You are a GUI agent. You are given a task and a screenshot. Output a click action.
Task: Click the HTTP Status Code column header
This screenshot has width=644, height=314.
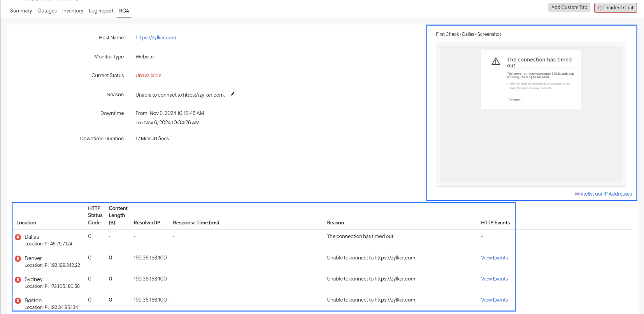click(x=95, y=215)
